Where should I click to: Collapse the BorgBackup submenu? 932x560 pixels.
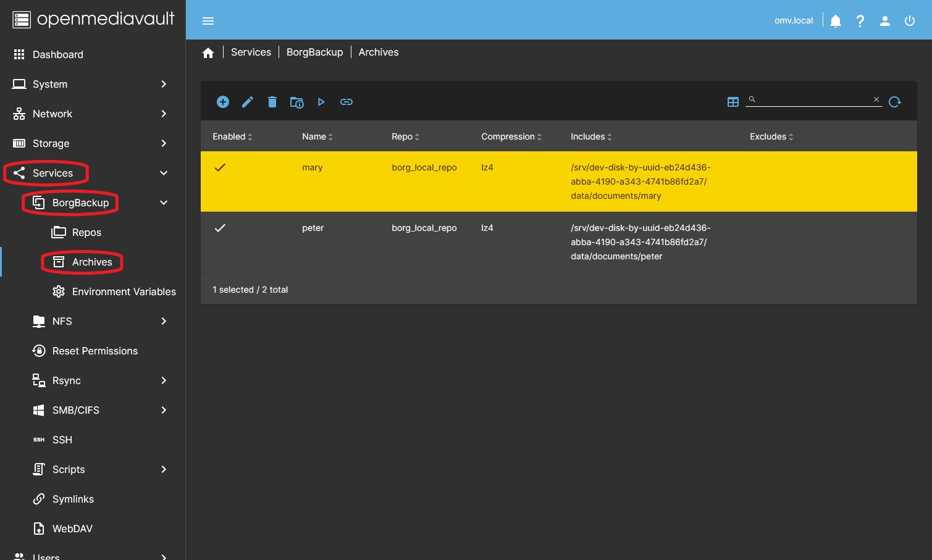(164, 203)
